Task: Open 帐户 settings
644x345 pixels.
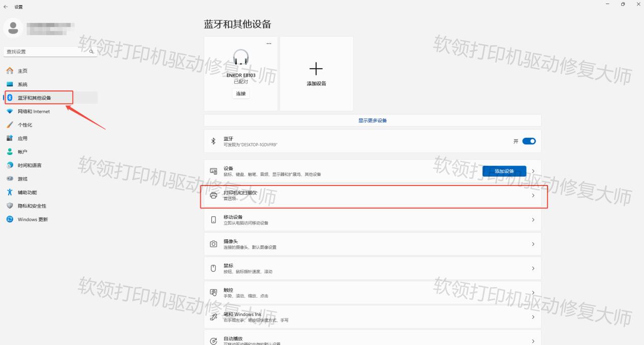Action: tap(23, 151)
